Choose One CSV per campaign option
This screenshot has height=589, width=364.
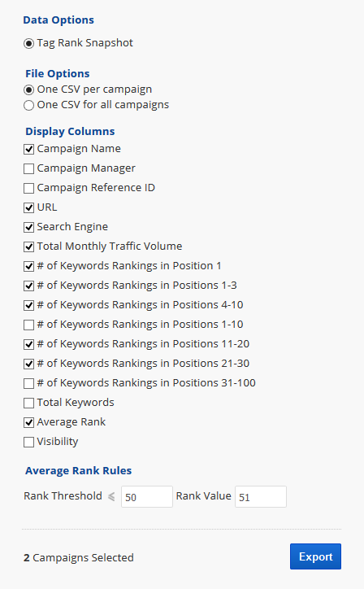29,90
